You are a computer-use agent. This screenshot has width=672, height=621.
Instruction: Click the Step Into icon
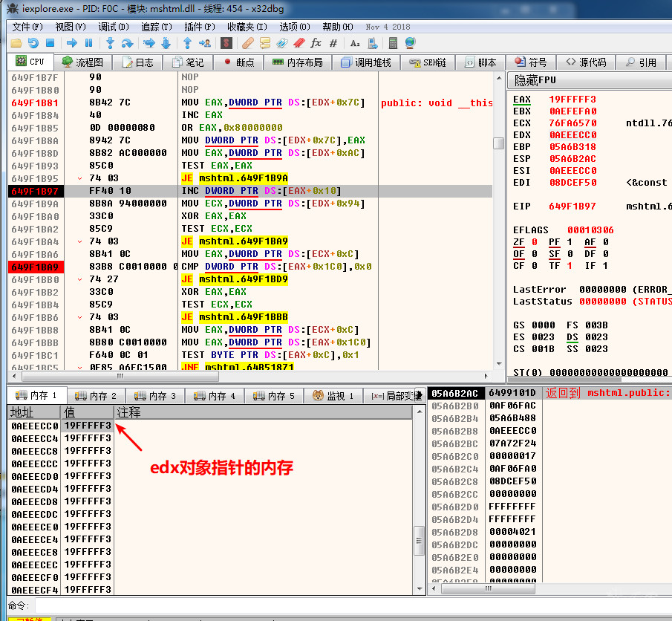(x=111, y=43)
